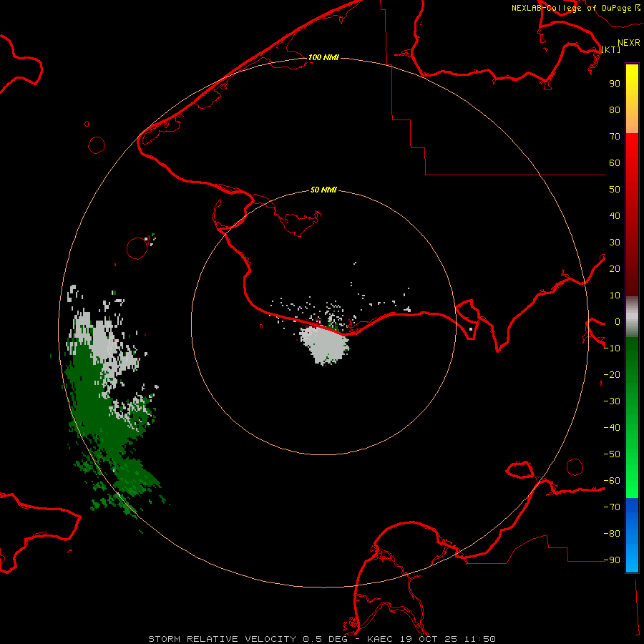Click the 20 value on velocity scale
Image resolution: width=644 pixels, height=644 pixels.
point(615,268)
